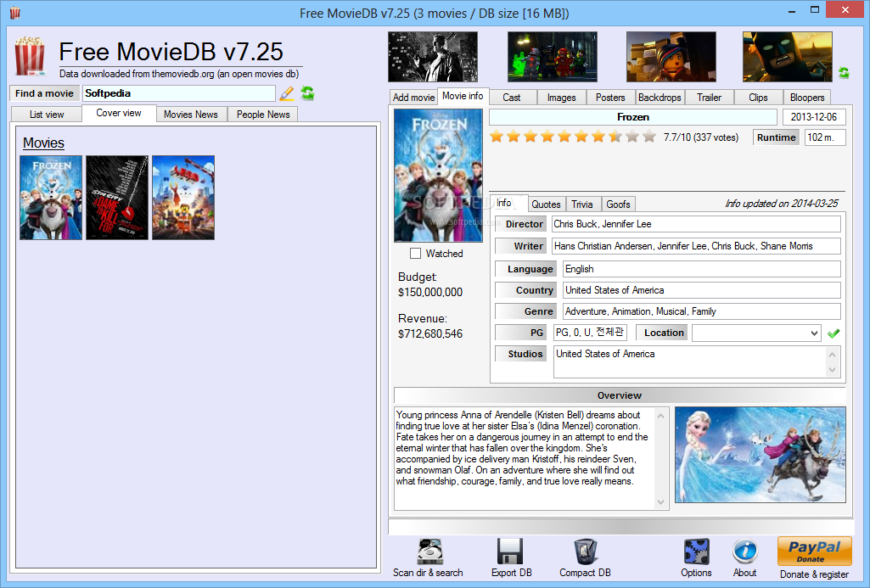Click the Lego Wyldstyle backdrop thumbnail
The height and width of the screenshot is (588, 870).
(671, 57)
